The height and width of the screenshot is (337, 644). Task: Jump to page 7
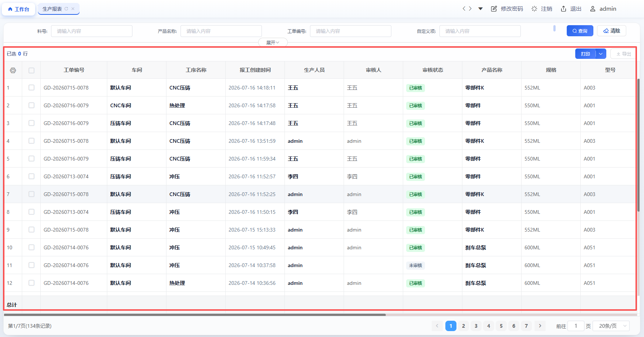526,326
